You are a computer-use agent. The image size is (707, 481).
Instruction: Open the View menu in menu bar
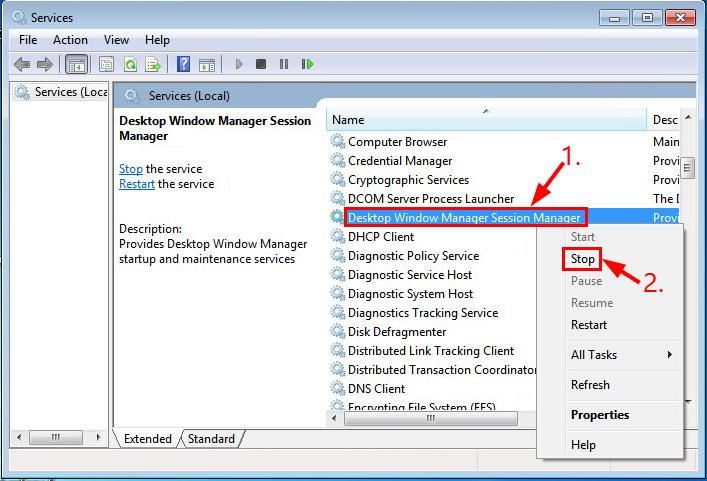click(x=116, y=40)
